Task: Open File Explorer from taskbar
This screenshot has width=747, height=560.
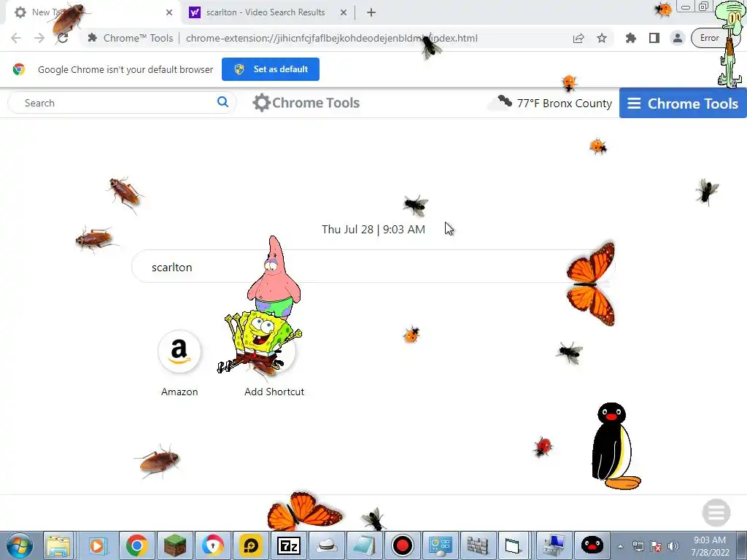Action: 58,545
